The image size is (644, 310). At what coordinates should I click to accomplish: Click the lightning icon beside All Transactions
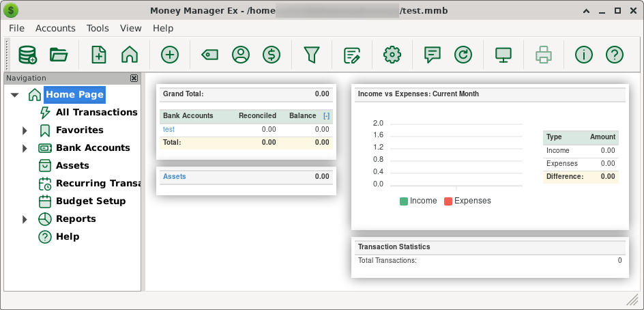click(x=45, y=112)
